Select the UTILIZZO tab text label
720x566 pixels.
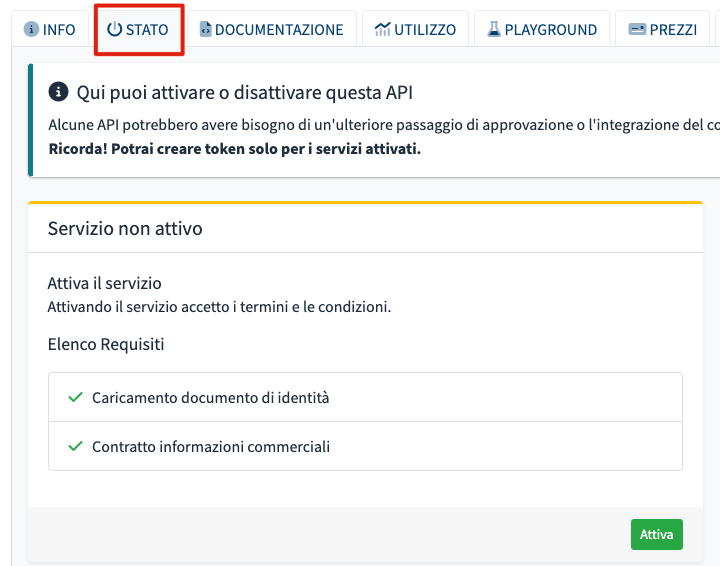(425, 30)
